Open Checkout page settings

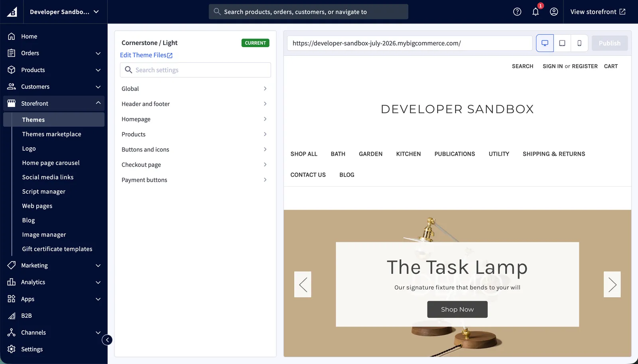coord(195,165)
